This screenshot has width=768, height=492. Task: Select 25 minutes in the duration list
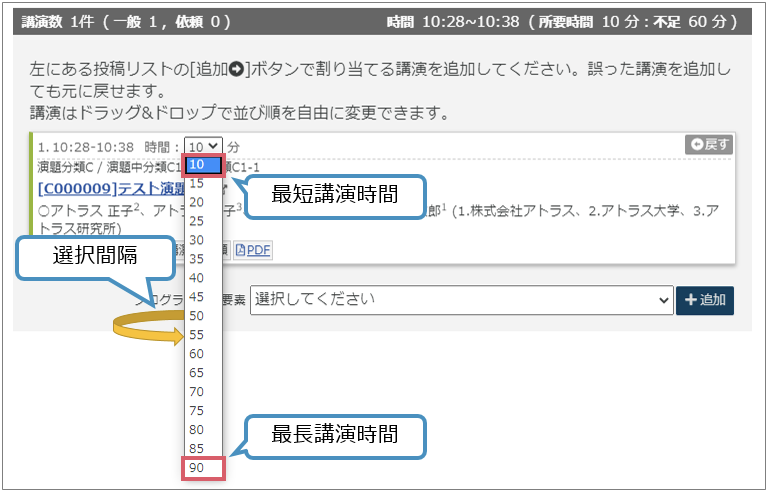[203, 221]
